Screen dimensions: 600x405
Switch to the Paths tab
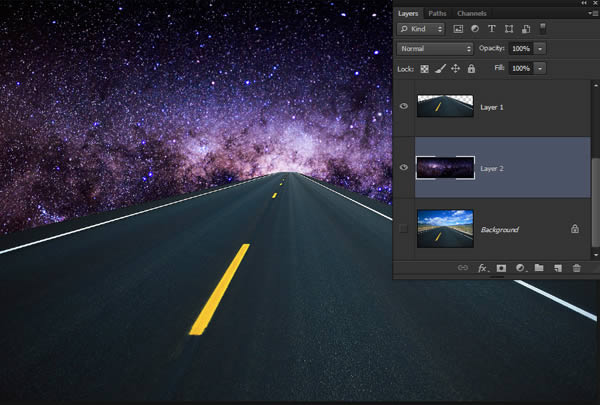[437, 13]
